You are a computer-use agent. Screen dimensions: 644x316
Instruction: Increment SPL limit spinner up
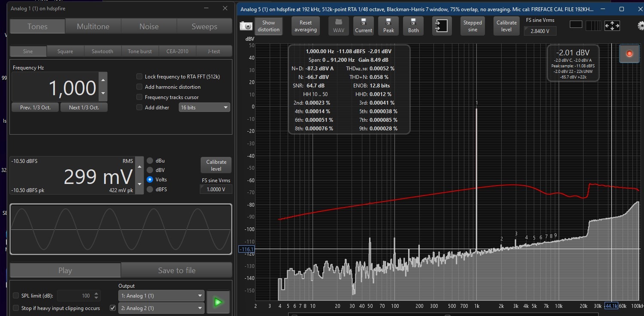click(96, 293)
